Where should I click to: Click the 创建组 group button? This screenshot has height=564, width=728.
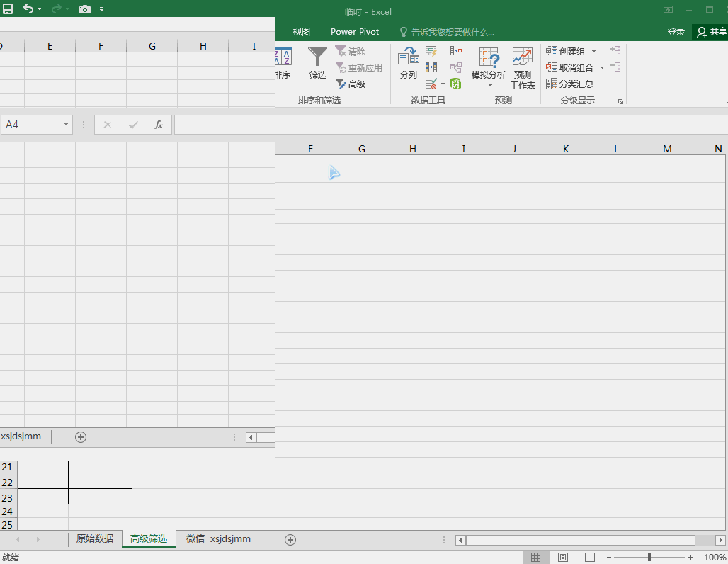coord(566,51)
